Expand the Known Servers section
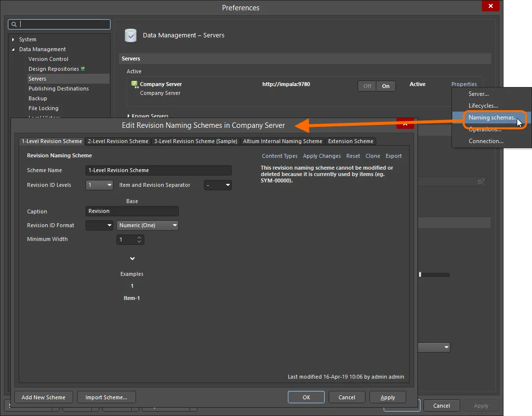This screenshot has height=416, width=532. [x=129, y=116]
